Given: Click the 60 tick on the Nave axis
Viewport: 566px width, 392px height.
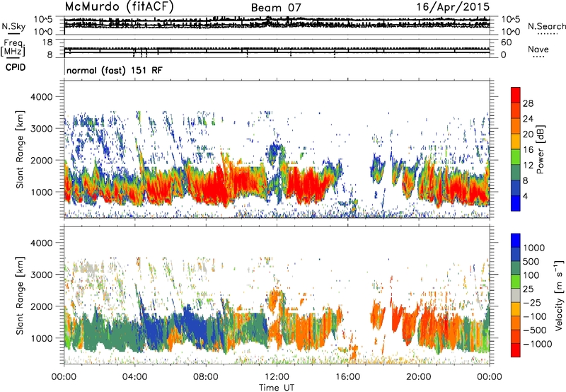Looking at the screenshot, I should (x=506, y=42).
